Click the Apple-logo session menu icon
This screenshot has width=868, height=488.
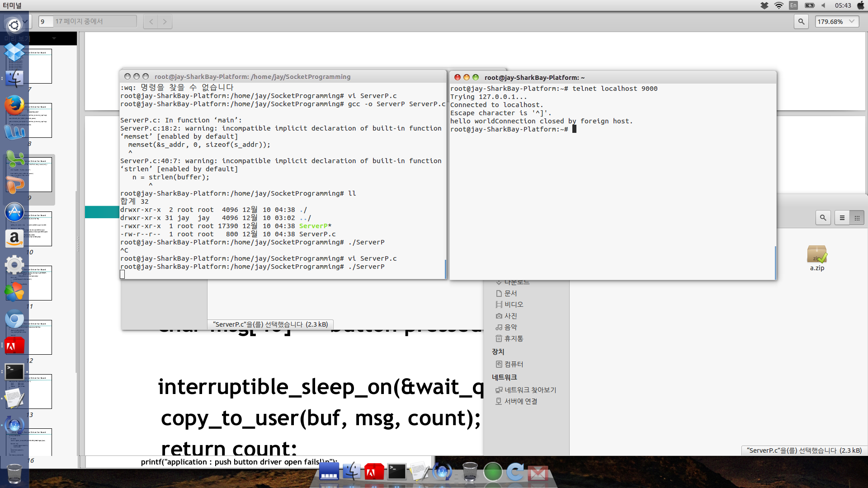[x=860, y=5]
